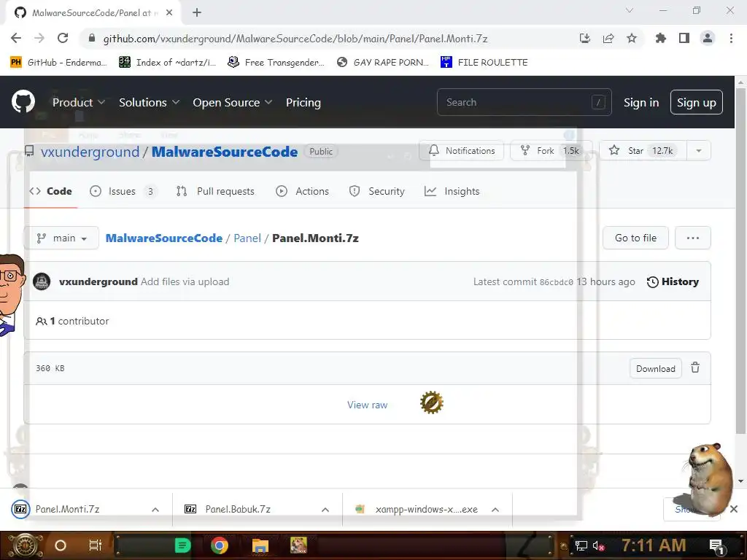Expand options for Panel.Babuk.7z download
Image resolution: width=747 pixels, height=560 pixels.
[325, 510]
